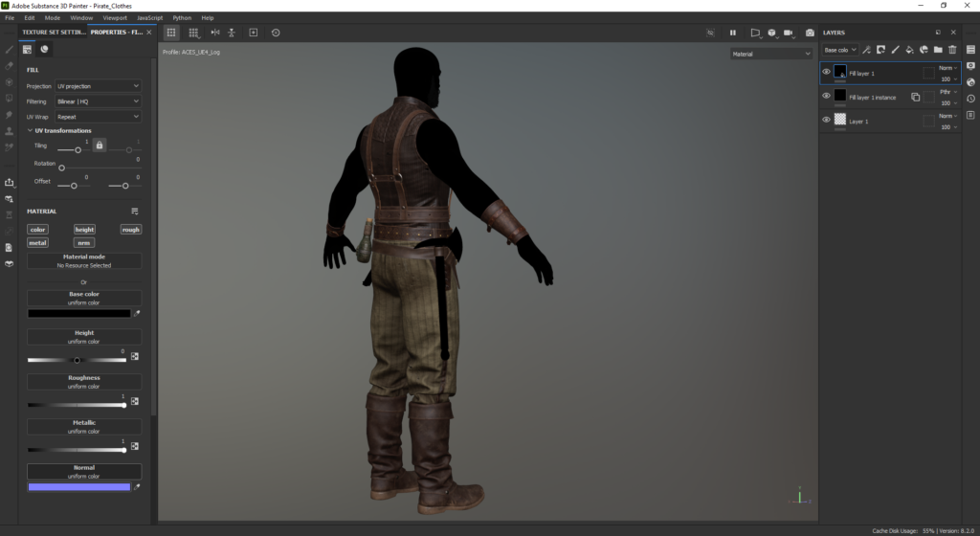Open Fill layer 1 instance Pthr blending dropdown
This screenshot has width=980, height=536.
tap(947, 92)
